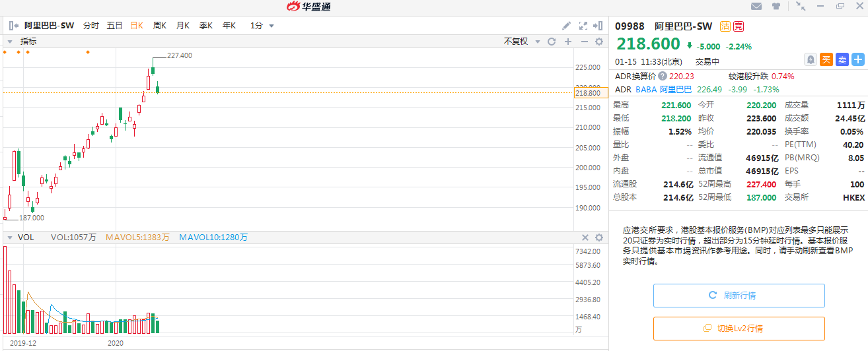This screenshot has width=868, height=351.
Task: Click the 总市值 46915亿 value
Action: point(762,171)
